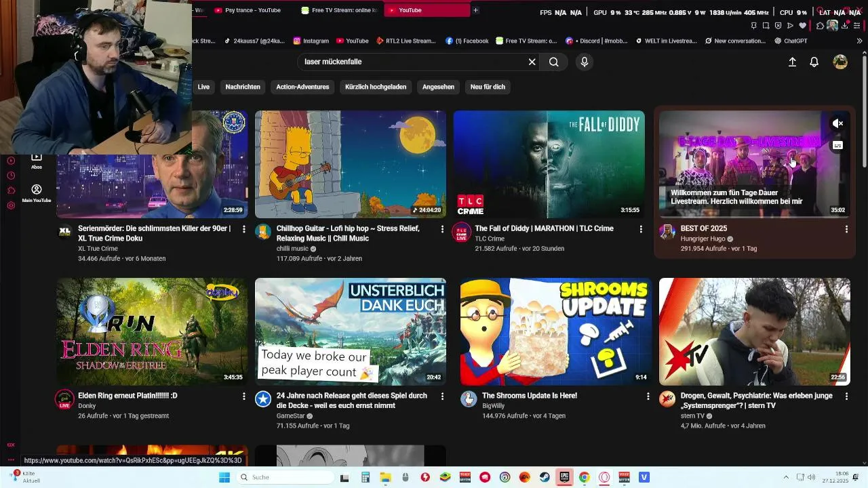Open the Windows Start button
Viewport: 868px width, 488px height.
click(224, 477)
